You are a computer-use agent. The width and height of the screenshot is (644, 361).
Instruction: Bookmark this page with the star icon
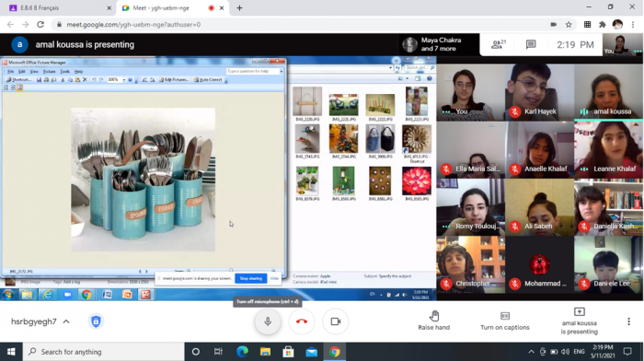(x=569, y=25)
